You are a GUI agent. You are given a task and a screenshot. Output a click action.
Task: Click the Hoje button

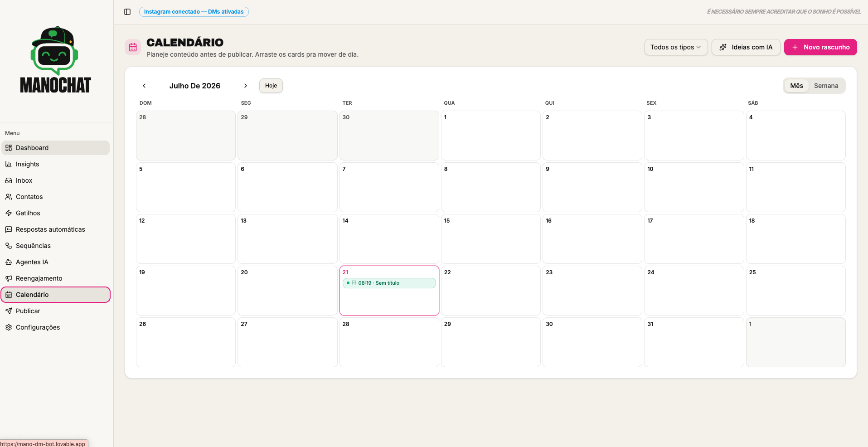click(x=271, y=86)
